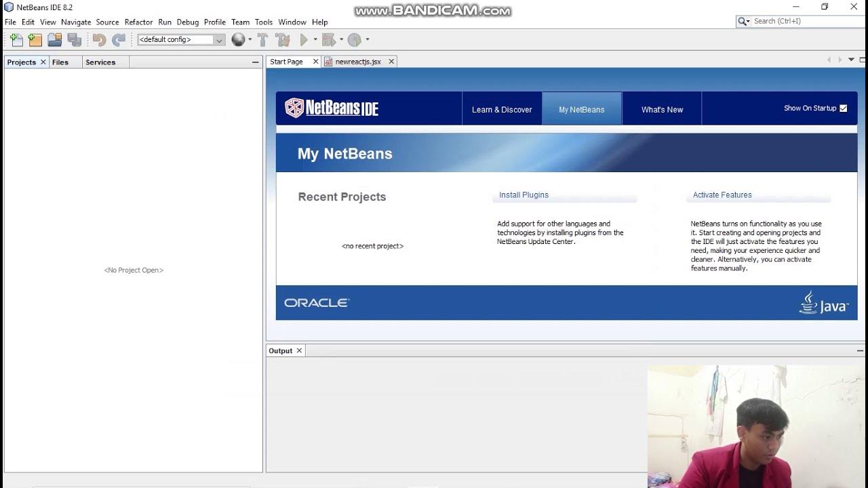The width and height of the screenshot is (868, 488).
Task: Open the Edit menu
Action: pos(28,22)
